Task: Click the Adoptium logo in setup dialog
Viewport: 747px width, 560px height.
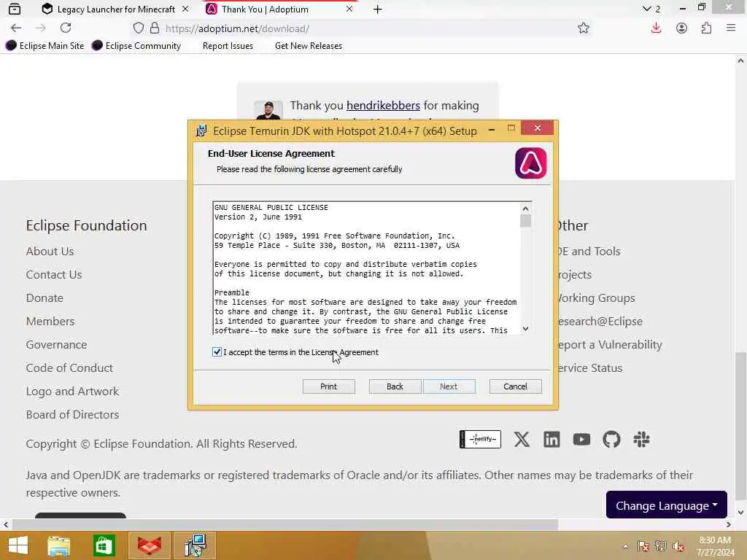Action: coord(531,163)
